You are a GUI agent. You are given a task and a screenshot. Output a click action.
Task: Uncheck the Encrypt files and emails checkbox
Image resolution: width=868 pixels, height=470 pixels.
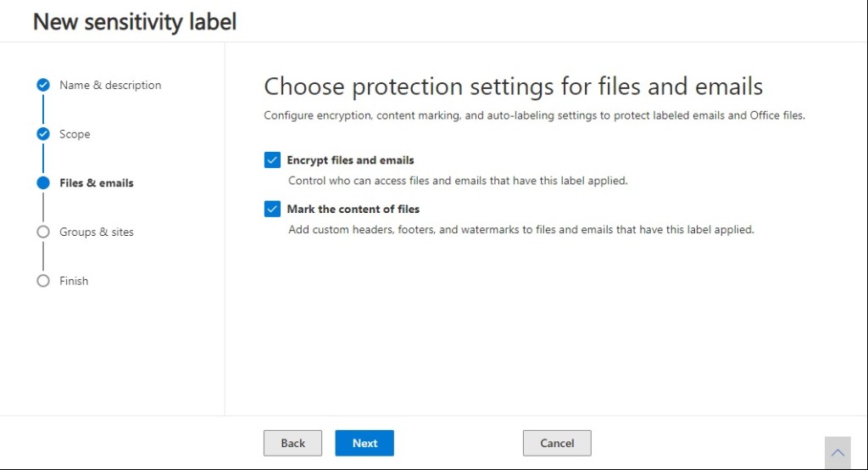coord(272,160)
